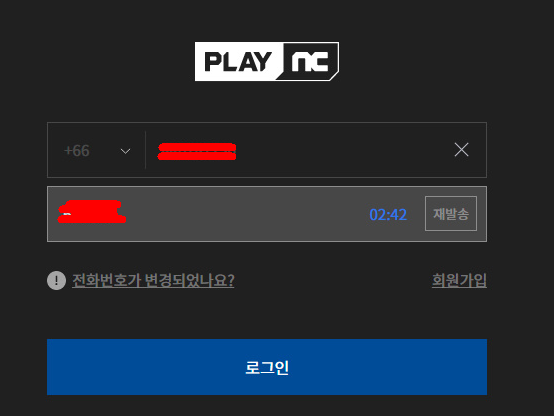Click the +66 dialing prefix text
The image size is (554, 416).
pyautogui.click(x=77, y=151)
